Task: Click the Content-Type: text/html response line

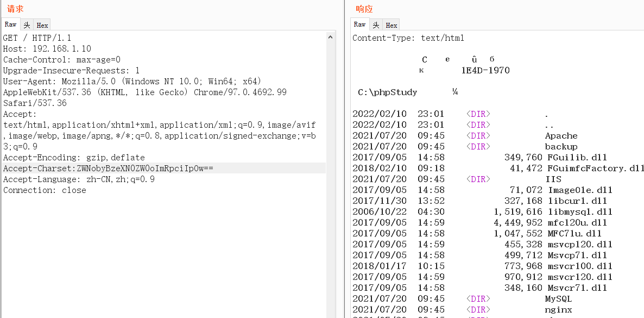Action: click(x=408, y=38)
